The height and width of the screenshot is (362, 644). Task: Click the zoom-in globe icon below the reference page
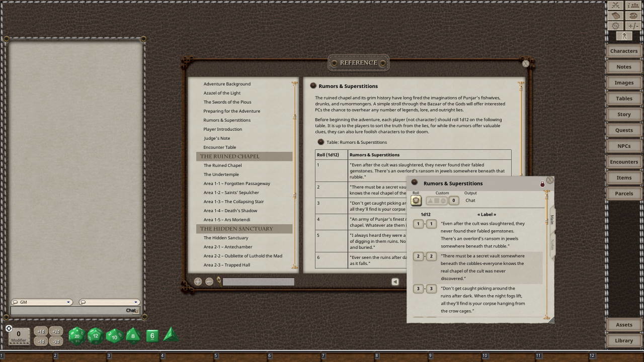(198, 282)
